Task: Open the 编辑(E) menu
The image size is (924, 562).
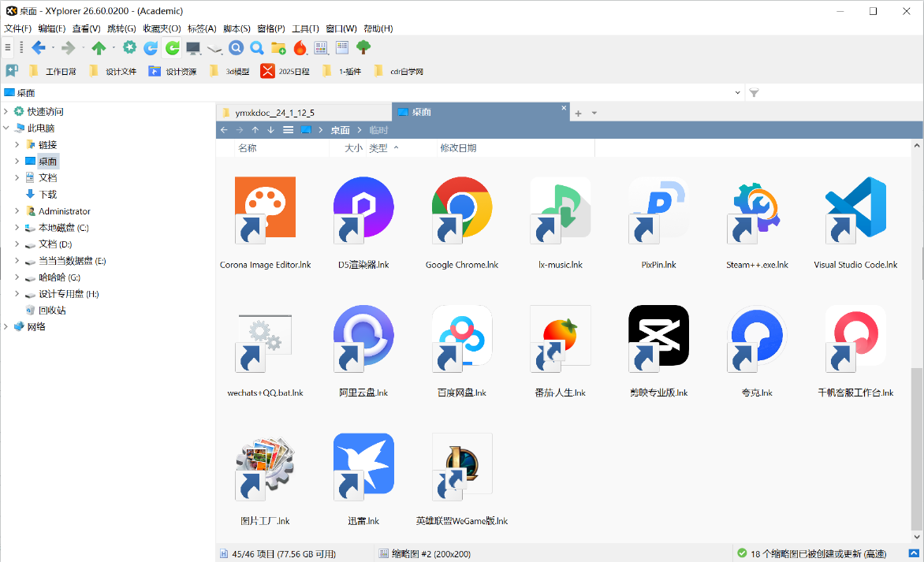Action: pyautogui.click(x=52, y=28)
